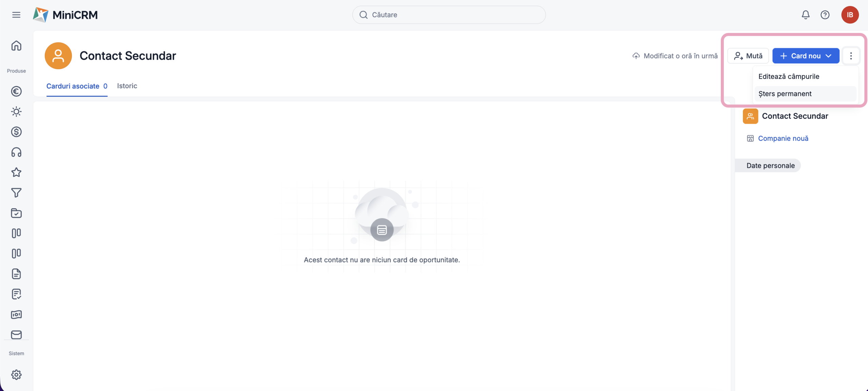Open the IB user avatar menu

point(850,15)
